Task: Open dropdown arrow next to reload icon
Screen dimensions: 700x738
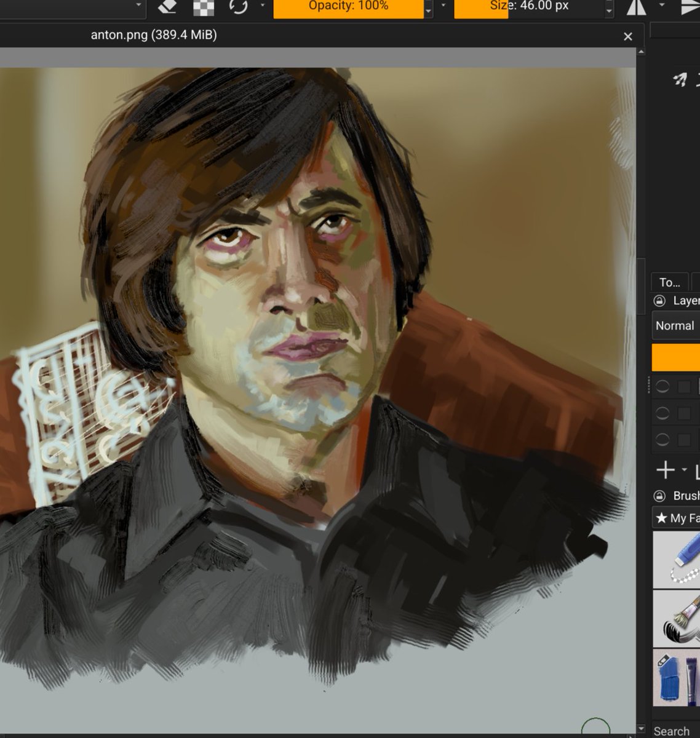Action: [x=262, y=6]
